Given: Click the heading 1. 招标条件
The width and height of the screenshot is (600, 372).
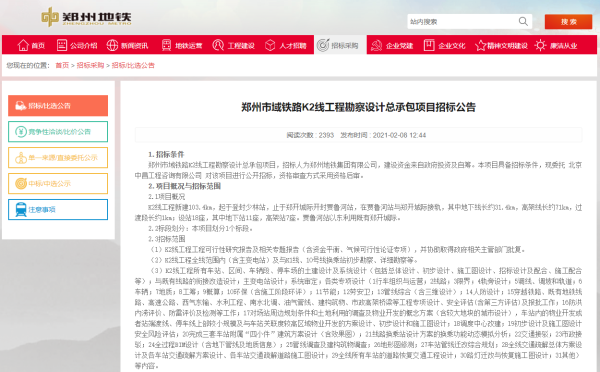Looking at the screenshot, I should point(166,155).
